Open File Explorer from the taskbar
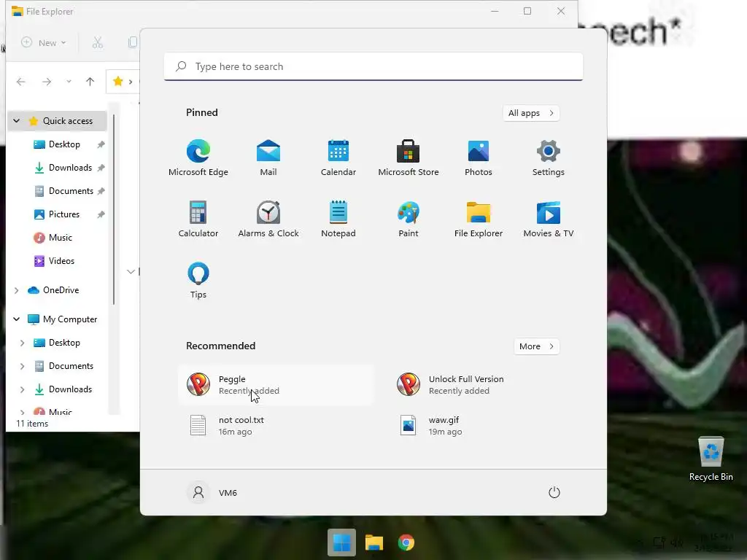Viewport: 747px width, 560px height. coord(374,542)
